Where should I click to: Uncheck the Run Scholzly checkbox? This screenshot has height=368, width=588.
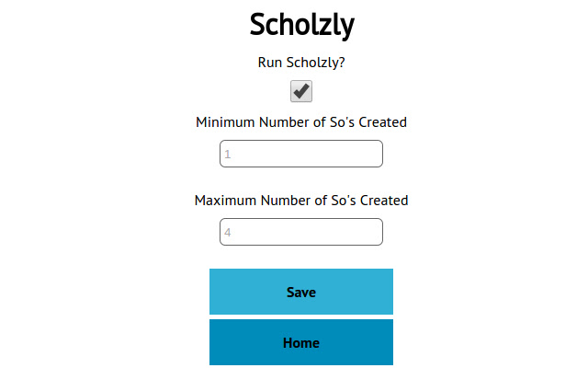pyautogui.click(x=301, y=91)
